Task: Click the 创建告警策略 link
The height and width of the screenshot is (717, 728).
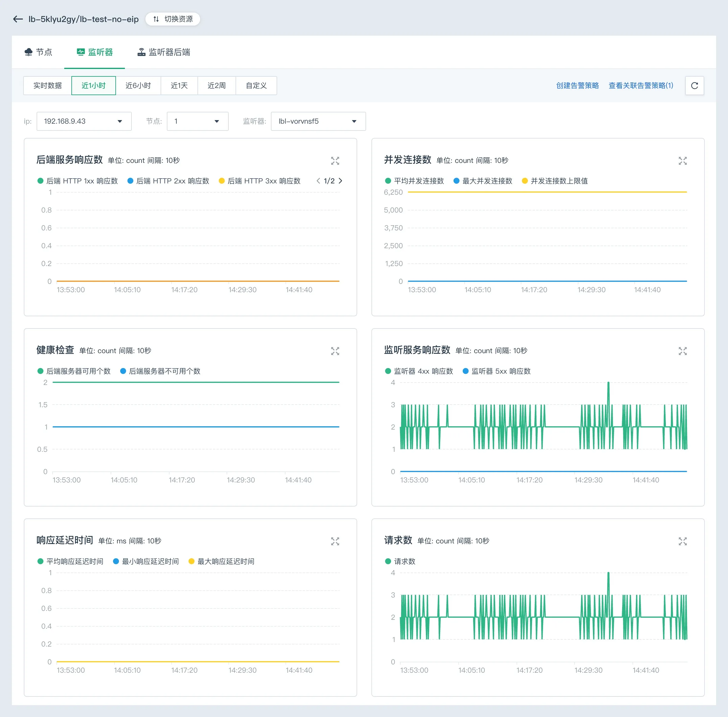Action: [577, 86]
